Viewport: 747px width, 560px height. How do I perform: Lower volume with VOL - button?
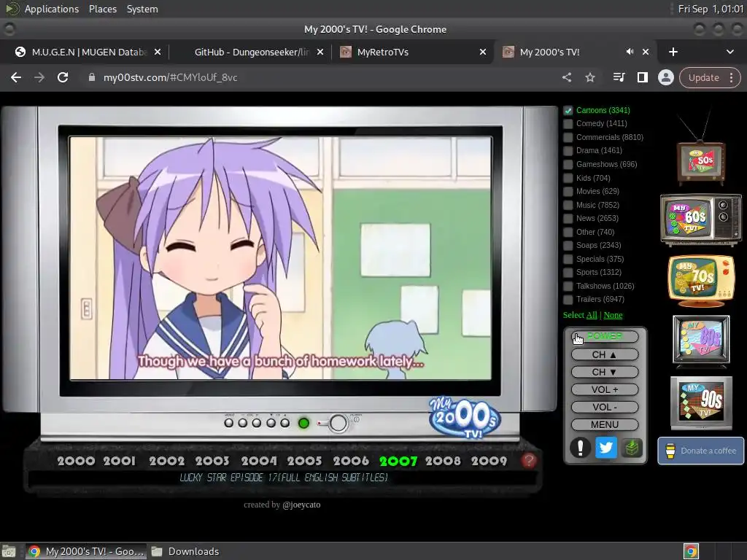[x=605, y=407]
